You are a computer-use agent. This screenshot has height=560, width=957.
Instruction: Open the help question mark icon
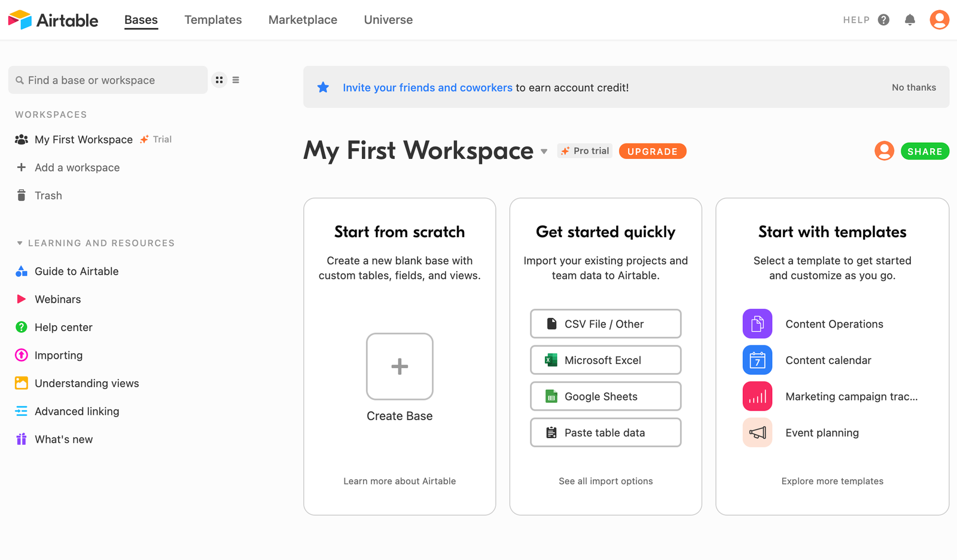(x=883, y=20)
